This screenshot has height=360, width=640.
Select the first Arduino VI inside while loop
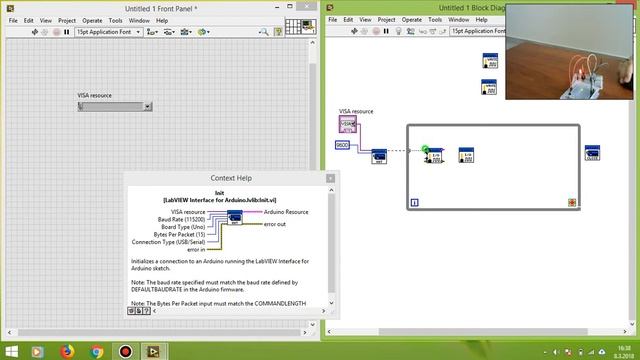tap(435, 156)
